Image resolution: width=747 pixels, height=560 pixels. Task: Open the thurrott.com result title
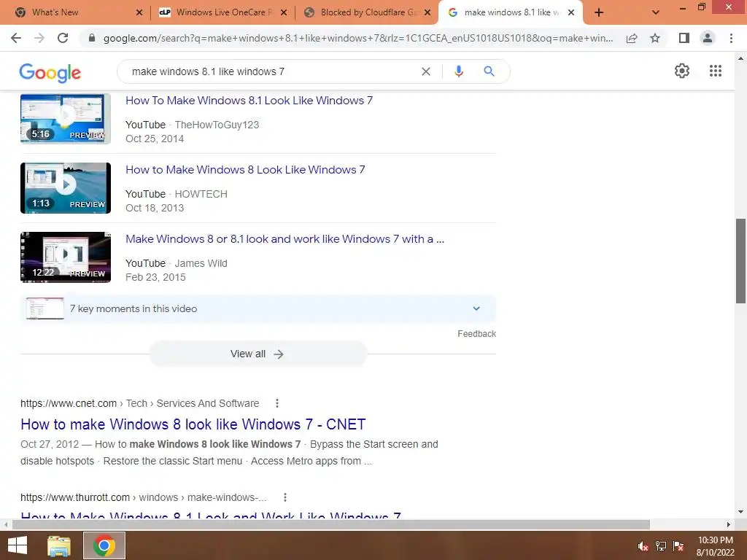click(211, 515)
